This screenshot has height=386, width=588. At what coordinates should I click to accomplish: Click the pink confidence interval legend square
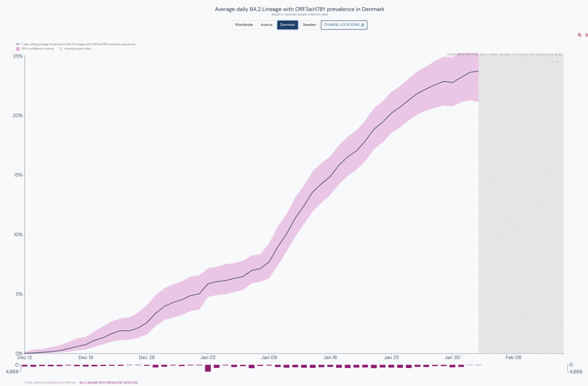click(18, 49)
